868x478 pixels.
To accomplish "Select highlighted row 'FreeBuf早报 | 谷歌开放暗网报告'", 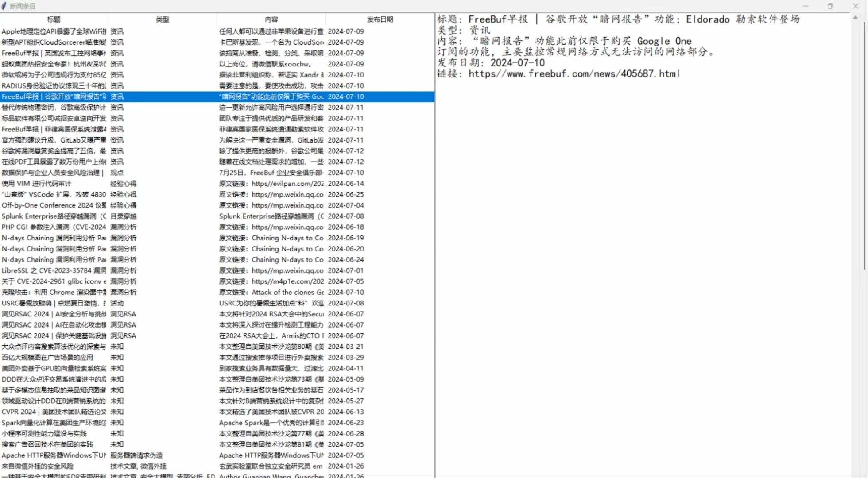I will click(x=217, y=96).
